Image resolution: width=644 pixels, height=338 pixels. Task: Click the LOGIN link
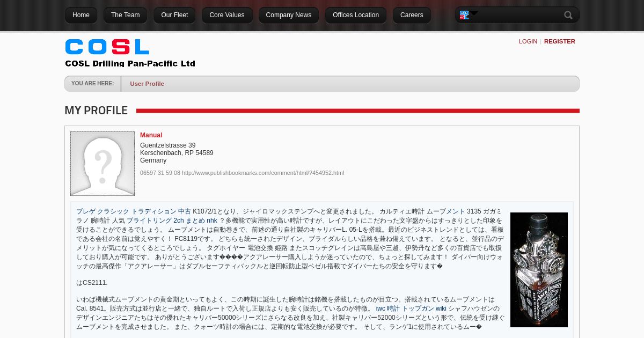click(528, 41)
